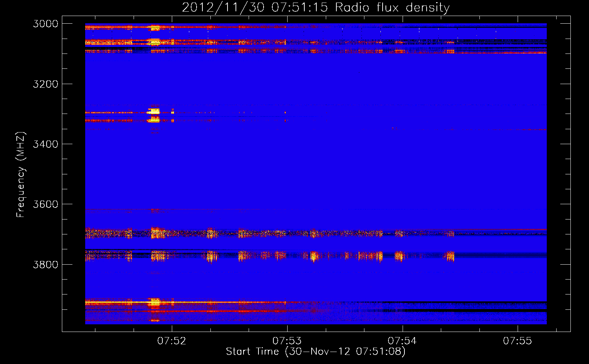Click the 07:53 time tick label
The width and height of the screenshot is (589, 364).
click(x=287, y=341)
